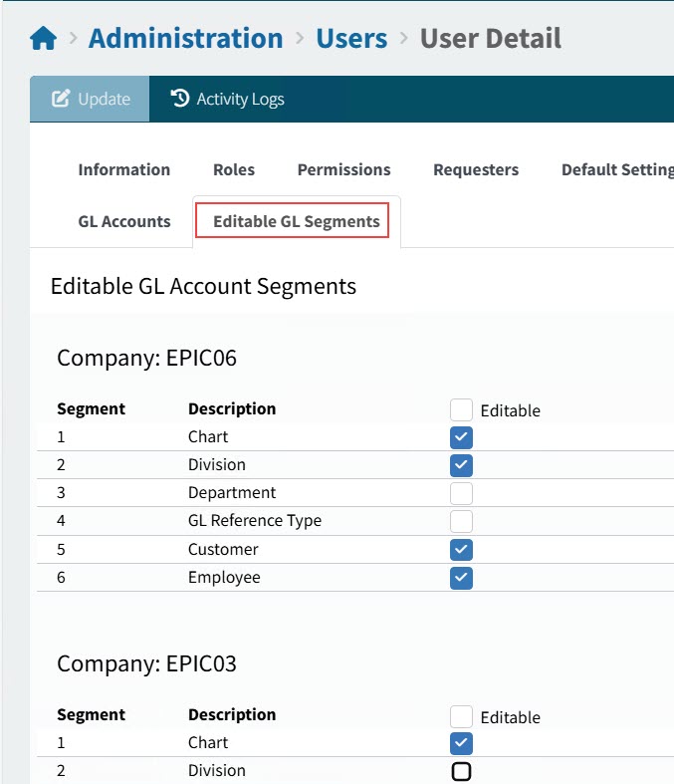Open Activity Logs
This screenshot has height=784, width=674.
(x=228, y=99)
